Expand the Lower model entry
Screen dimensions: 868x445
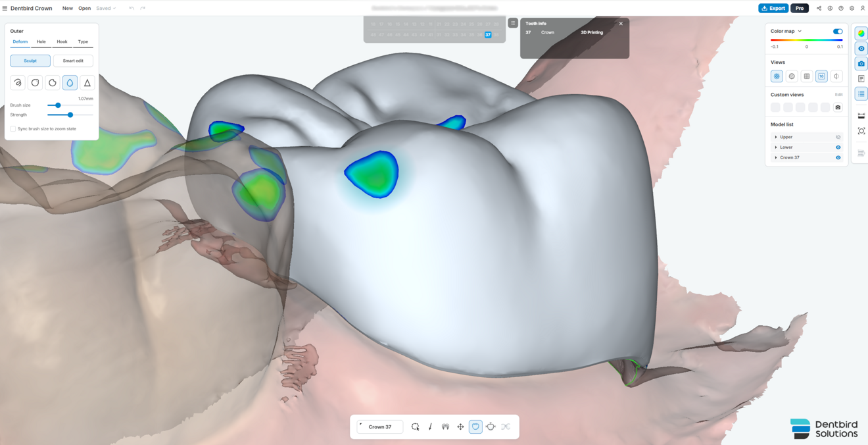click(777, 147)
